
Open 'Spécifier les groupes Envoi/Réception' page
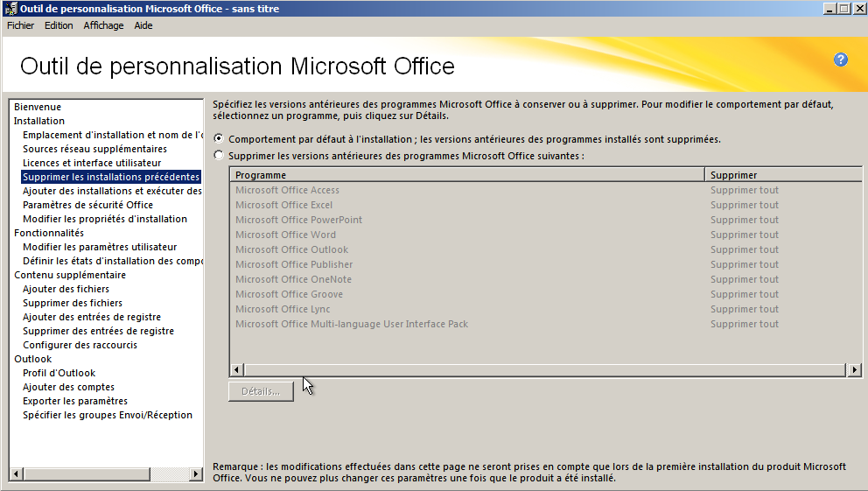(x=108, y=415)
